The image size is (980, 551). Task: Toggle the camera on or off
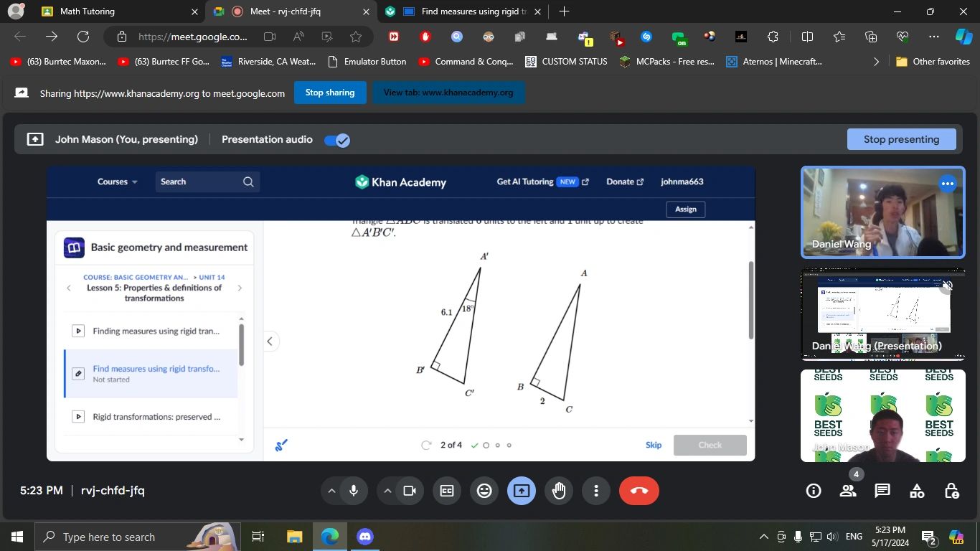tap(410, 491)
